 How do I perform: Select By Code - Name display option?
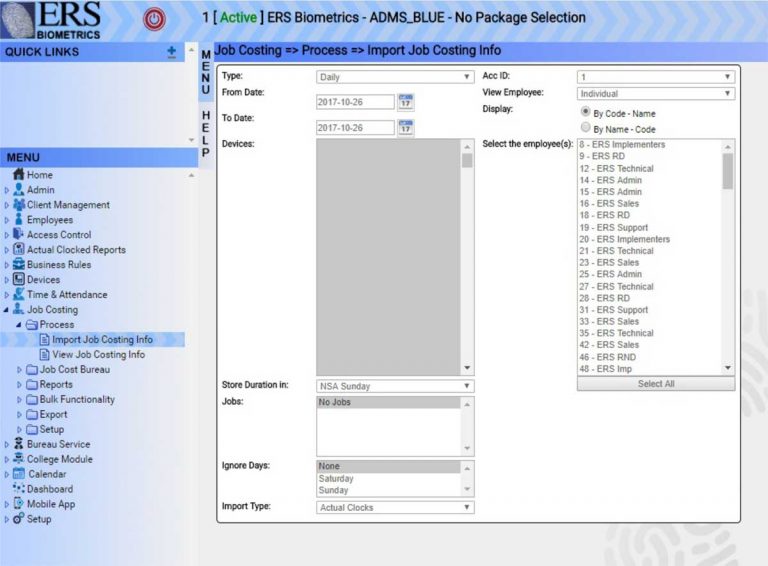pyautogui.click(x=585, y=112)
